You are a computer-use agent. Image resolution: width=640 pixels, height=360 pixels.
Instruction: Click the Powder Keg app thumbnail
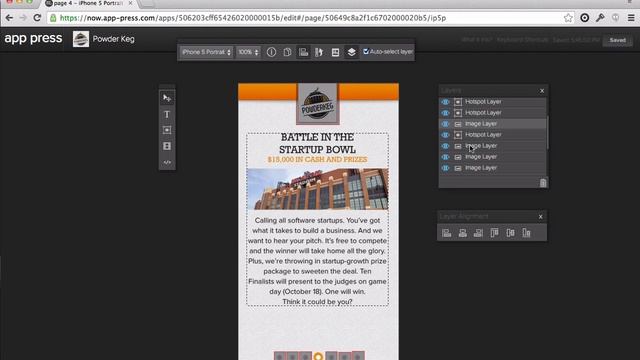coord(81,39)
